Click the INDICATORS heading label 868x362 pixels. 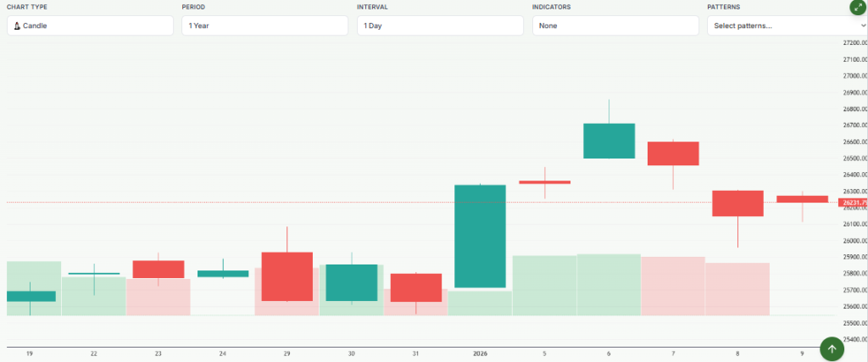551,7
